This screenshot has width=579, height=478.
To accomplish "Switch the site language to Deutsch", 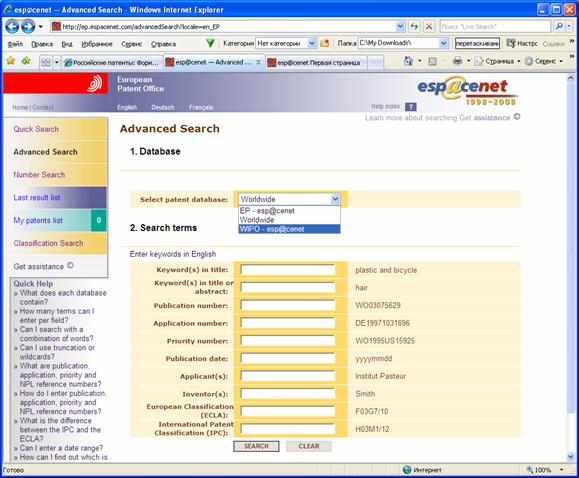I will click(x=162, y=107).
